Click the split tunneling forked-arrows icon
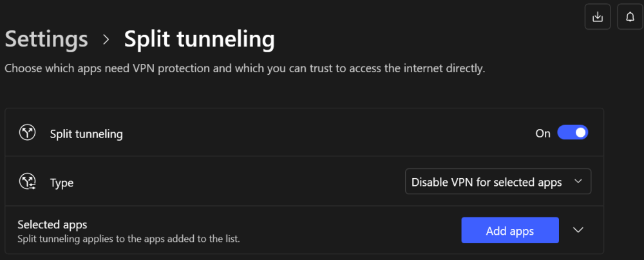644x260 pixels. (28, 132)
